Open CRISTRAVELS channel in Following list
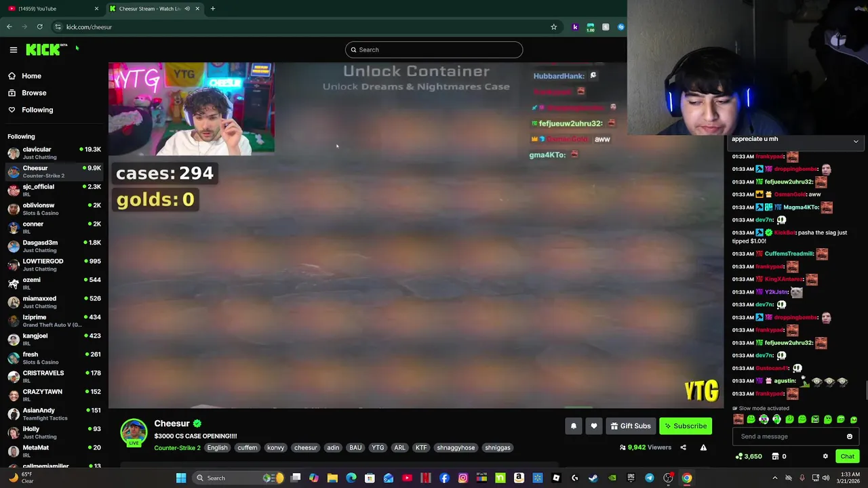868x488 pixels. coord(54,377)
